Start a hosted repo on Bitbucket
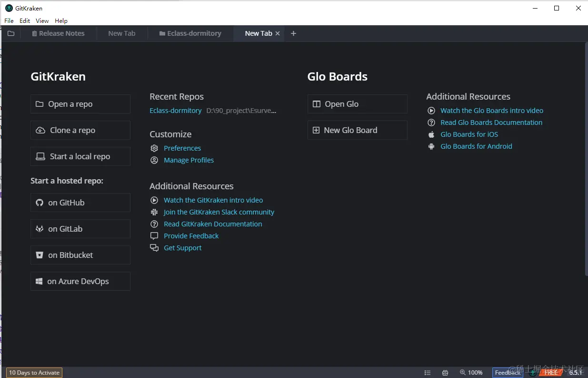 [80, 255]
